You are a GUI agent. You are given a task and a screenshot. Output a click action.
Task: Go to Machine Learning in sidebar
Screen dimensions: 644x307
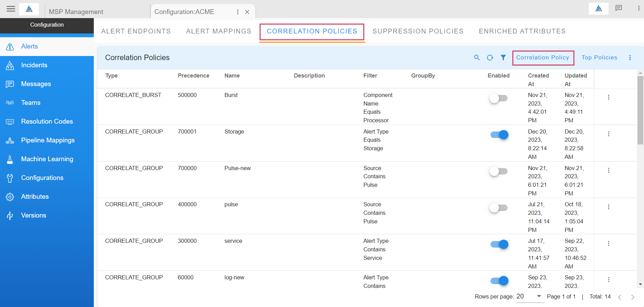(x=47, y=159)
